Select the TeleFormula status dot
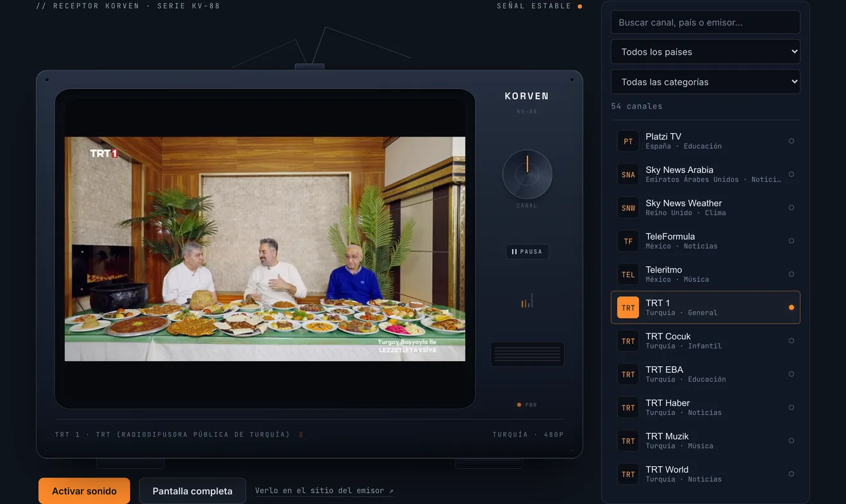The image size is (846, 504). (792, 241)
